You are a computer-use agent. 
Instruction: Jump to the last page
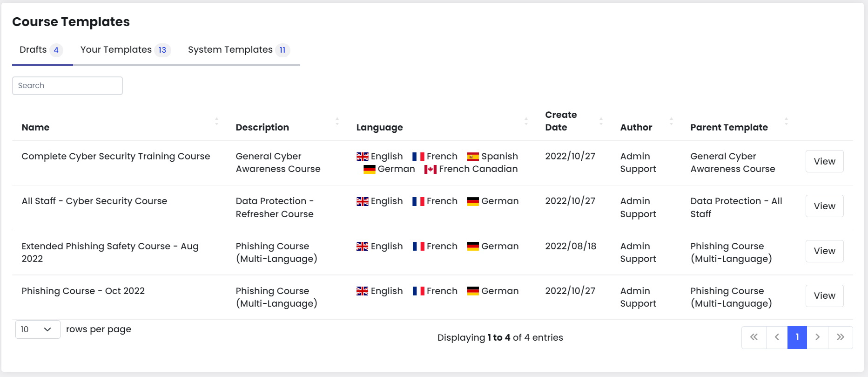tap(840, 337)
